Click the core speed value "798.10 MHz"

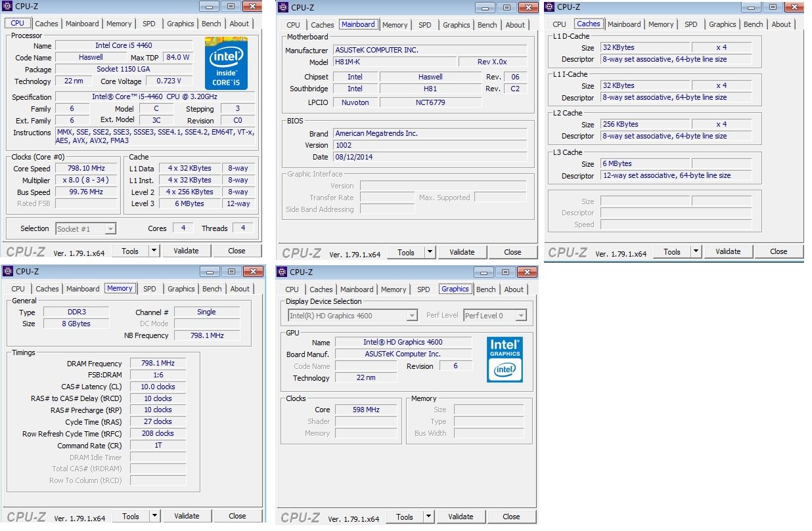[x=87, y=169]
